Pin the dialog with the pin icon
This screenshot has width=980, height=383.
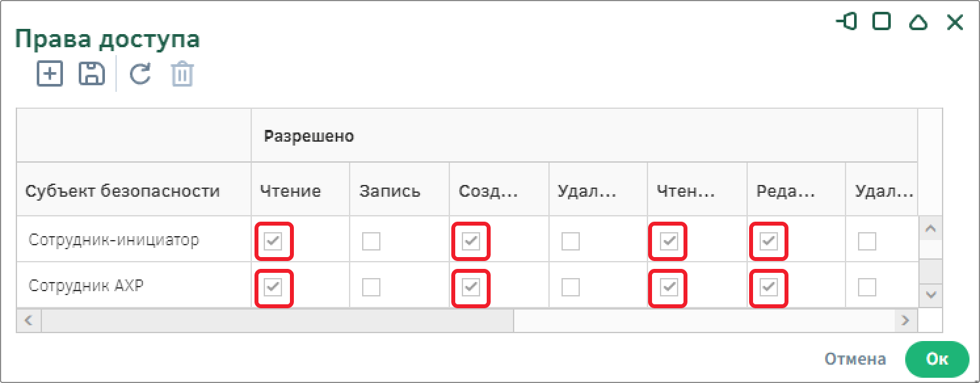847,22
